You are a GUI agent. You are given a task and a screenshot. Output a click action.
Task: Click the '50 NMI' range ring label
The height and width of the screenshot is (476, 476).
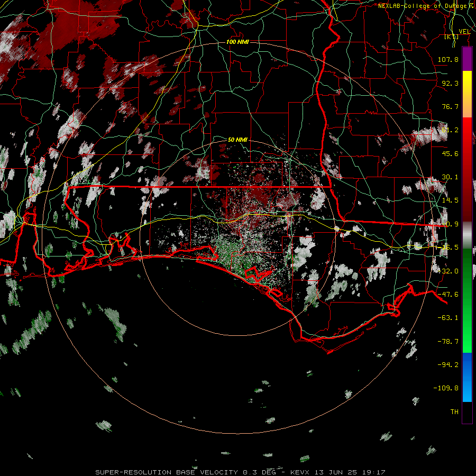point(237,140)
